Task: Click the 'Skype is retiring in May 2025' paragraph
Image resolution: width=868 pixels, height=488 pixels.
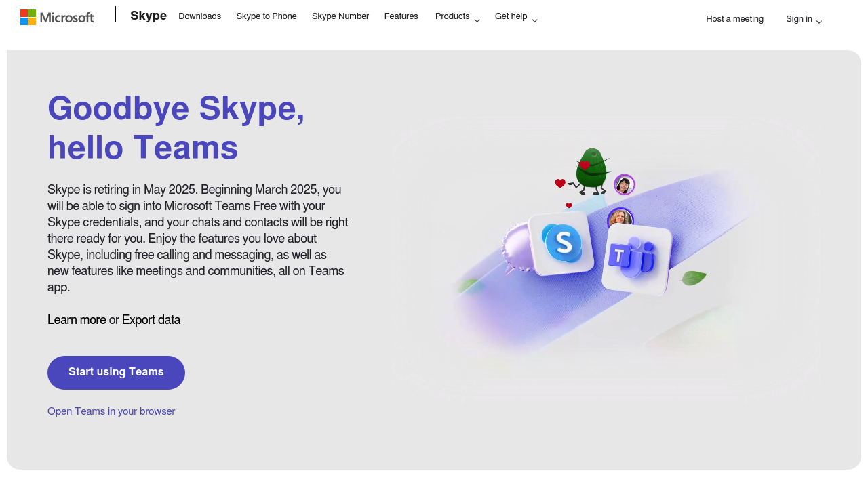Action: tap(198, 239)
